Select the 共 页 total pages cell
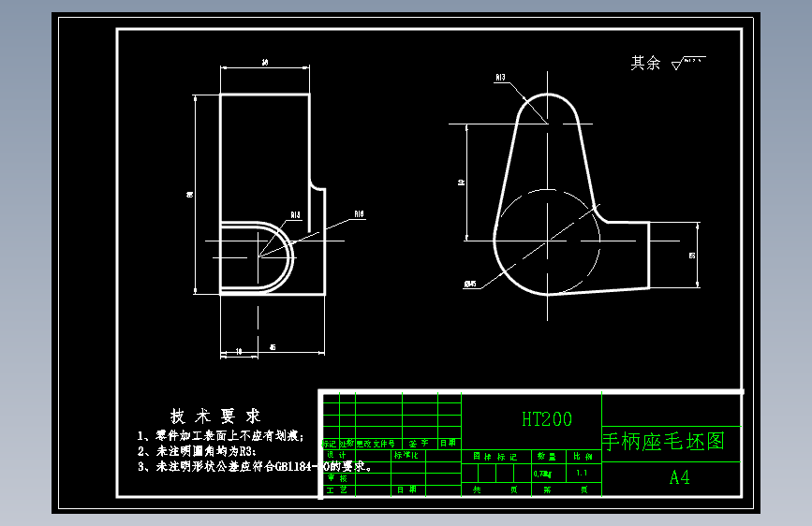The width and height of the screenshot is (812, 526). pyautogui.click(x=495, y=489)
